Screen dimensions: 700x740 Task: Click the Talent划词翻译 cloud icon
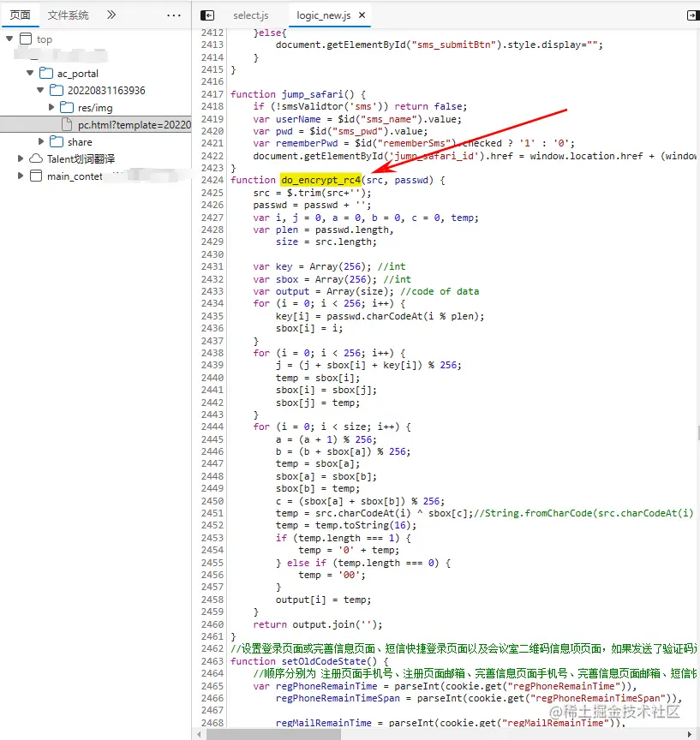(36, 158)
